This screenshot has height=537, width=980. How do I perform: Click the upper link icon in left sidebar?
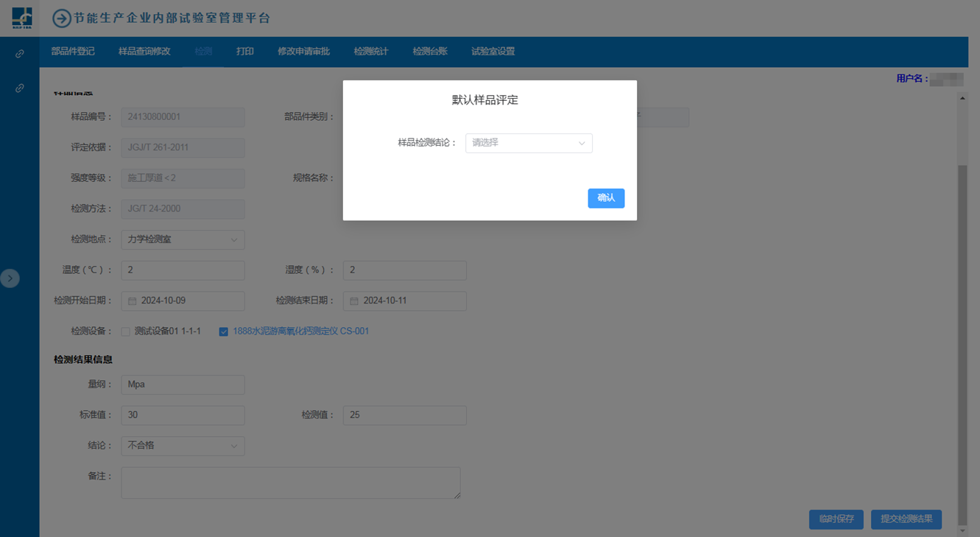click(20, 54)
